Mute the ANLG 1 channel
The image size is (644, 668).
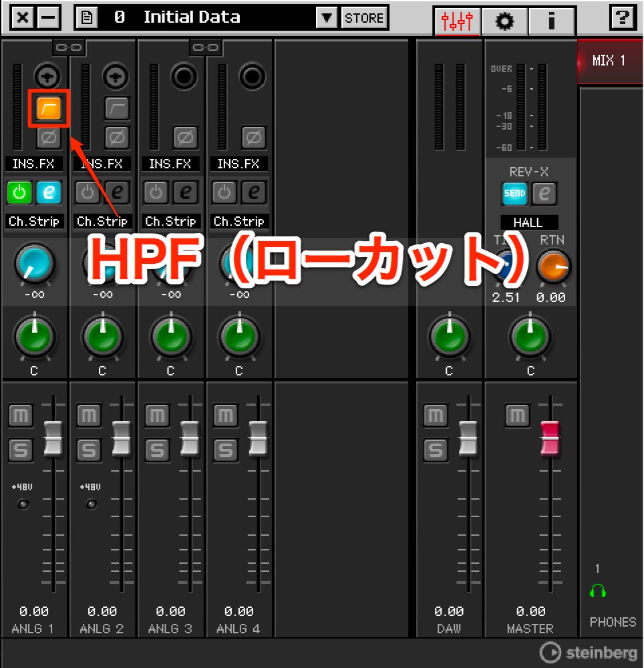coord(21,415)
